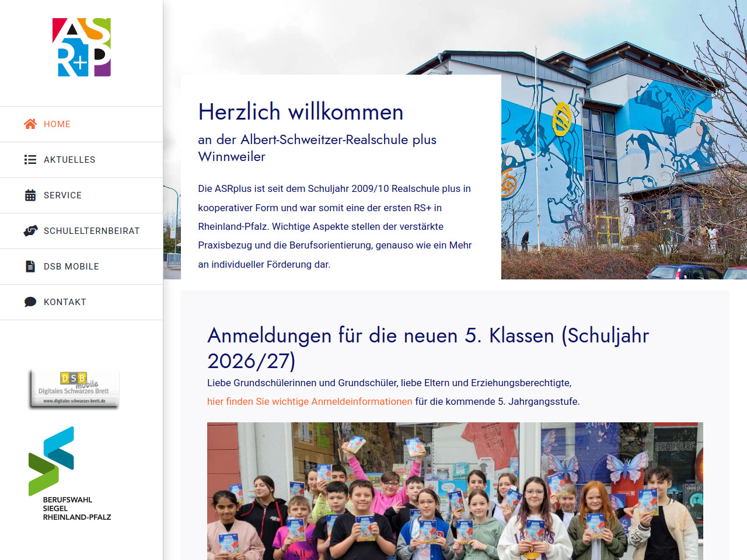This screenshot has height=560, width=747.
Task: Click the list icon beside Aktuelles
Action: pos(30,160)
